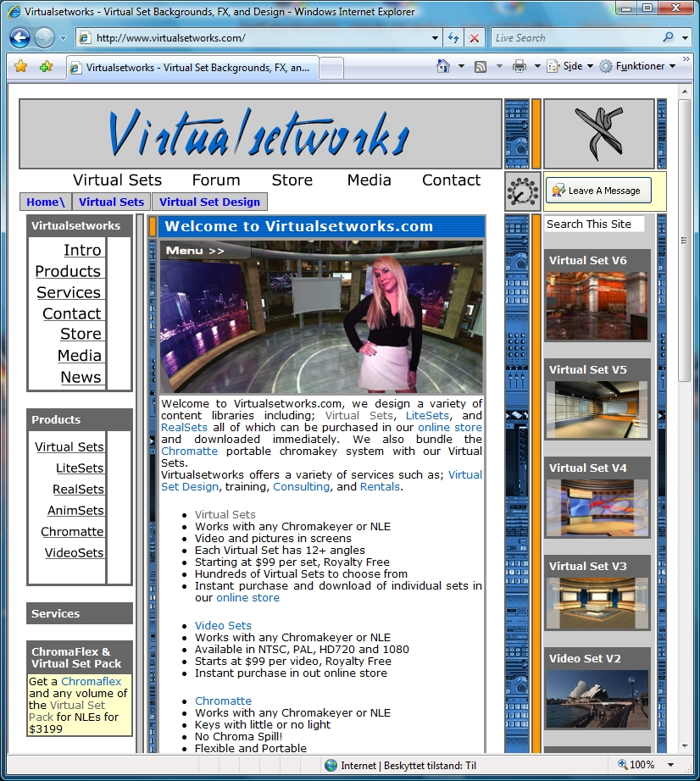Open the zoom level dropdown arrow
The image size is (700, 781).
[x=671, y=765]
